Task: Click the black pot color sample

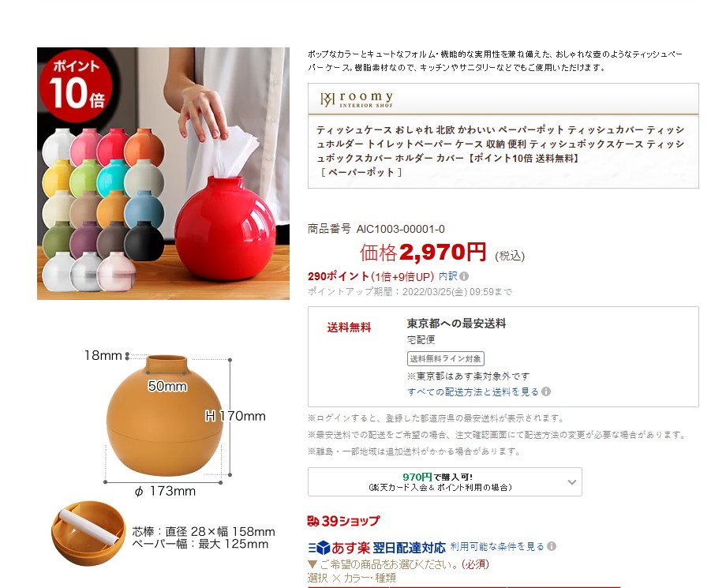Action: click(x=144, y=242)
